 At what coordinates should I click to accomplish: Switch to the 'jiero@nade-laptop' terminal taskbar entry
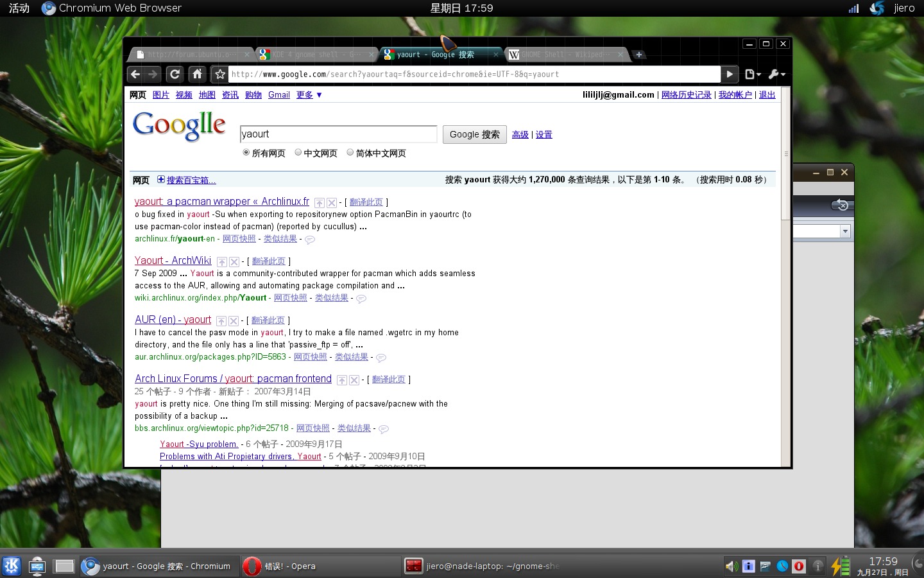[482, 566]
